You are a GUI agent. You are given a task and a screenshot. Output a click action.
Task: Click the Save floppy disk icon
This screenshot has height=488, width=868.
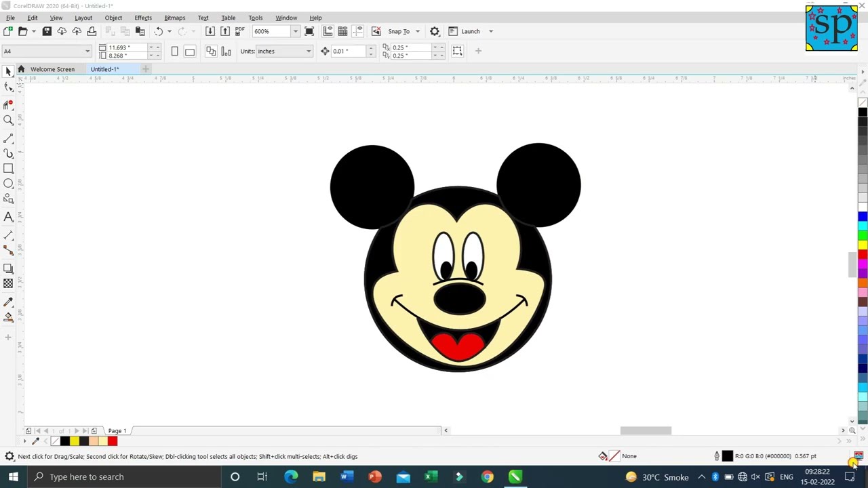(47, 31)
